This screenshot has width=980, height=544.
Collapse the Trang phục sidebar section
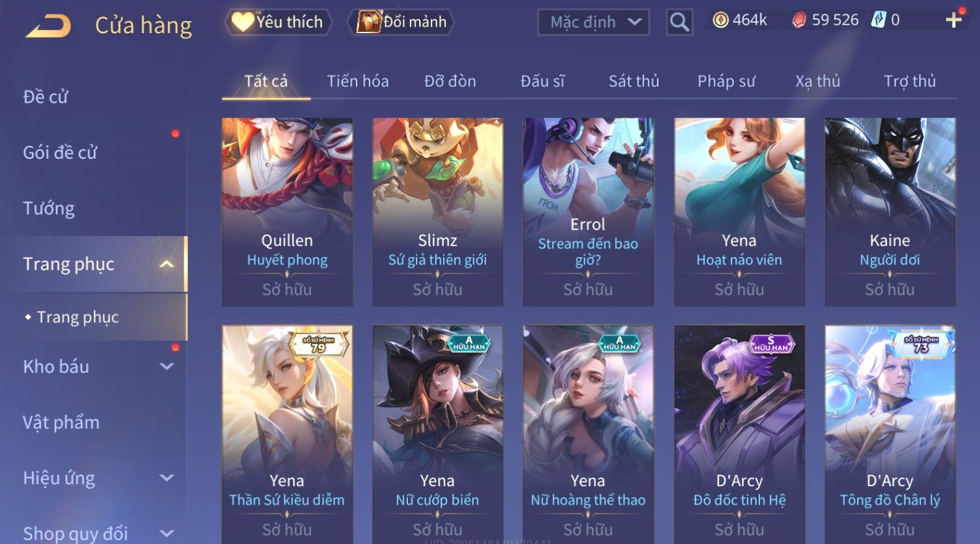(167, 264)
